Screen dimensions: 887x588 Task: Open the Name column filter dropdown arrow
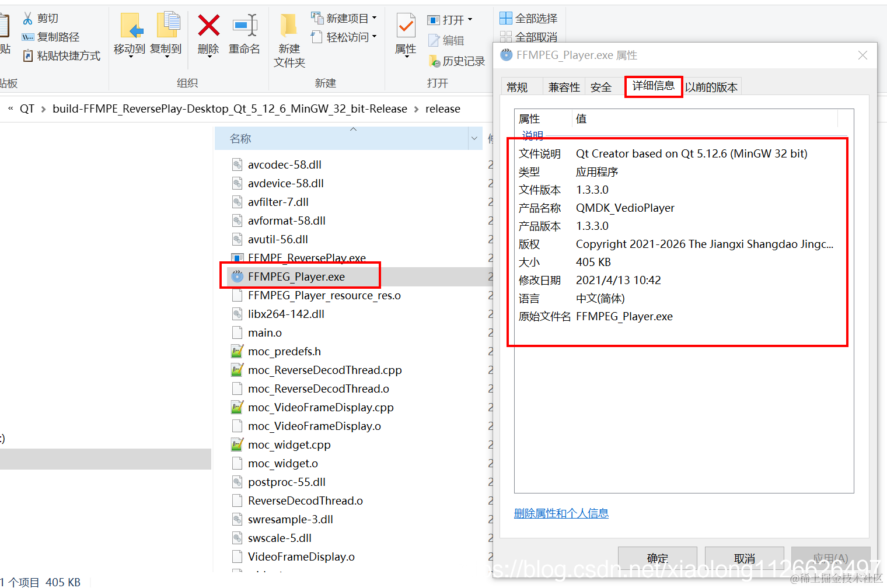[x=474, y=138]
